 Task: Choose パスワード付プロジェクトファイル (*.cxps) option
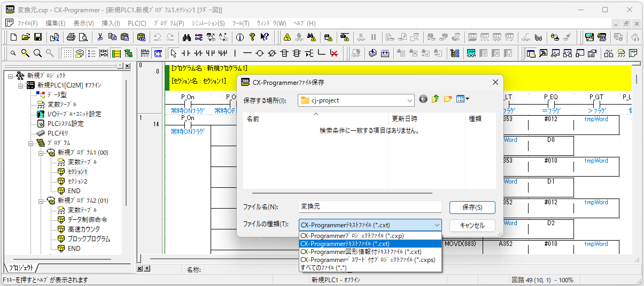tap(370, 260)
